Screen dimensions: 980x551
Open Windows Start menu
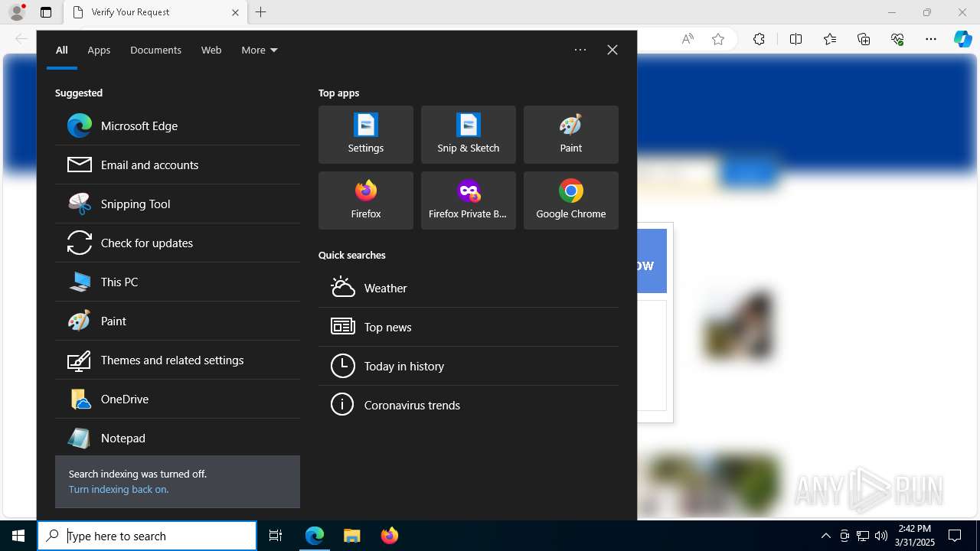[x=18, y=536]
